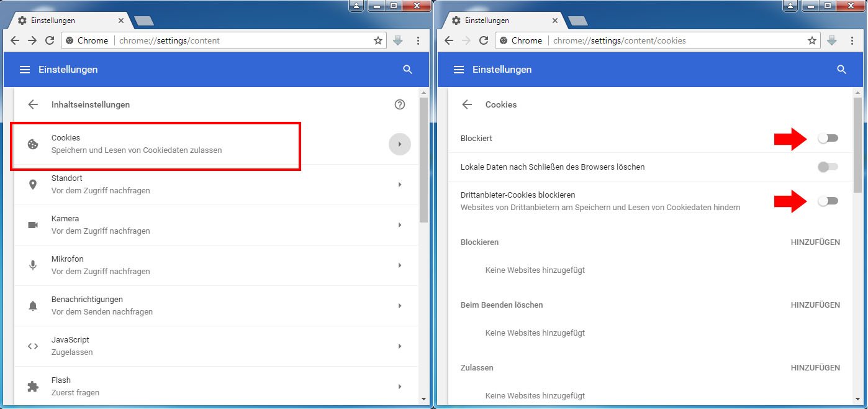The height and width of the screenshot is (409, 868).
Task: Open a new tab in the right window
Action: (x=578, y=21)
